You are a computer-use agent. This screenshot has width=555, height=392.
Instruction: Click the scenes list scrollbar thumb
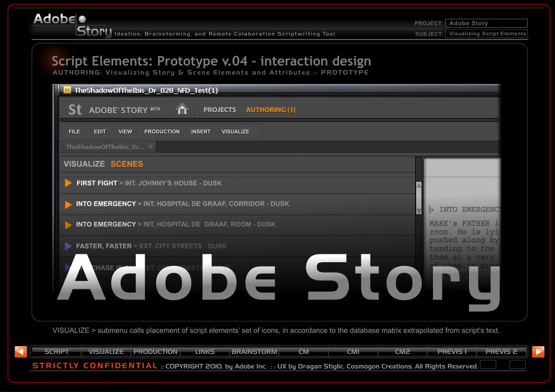click(x=419, y=198)
